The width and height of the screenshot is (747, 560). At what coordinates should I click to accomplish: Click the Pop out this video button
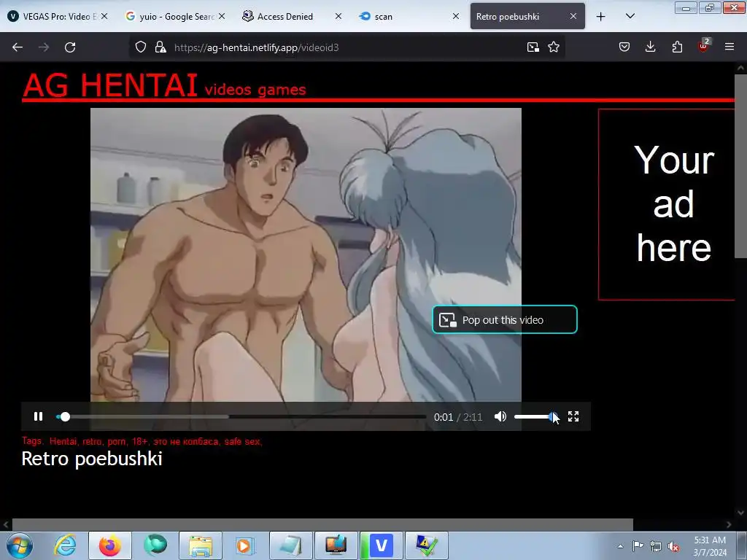click(x=505, y=319)
